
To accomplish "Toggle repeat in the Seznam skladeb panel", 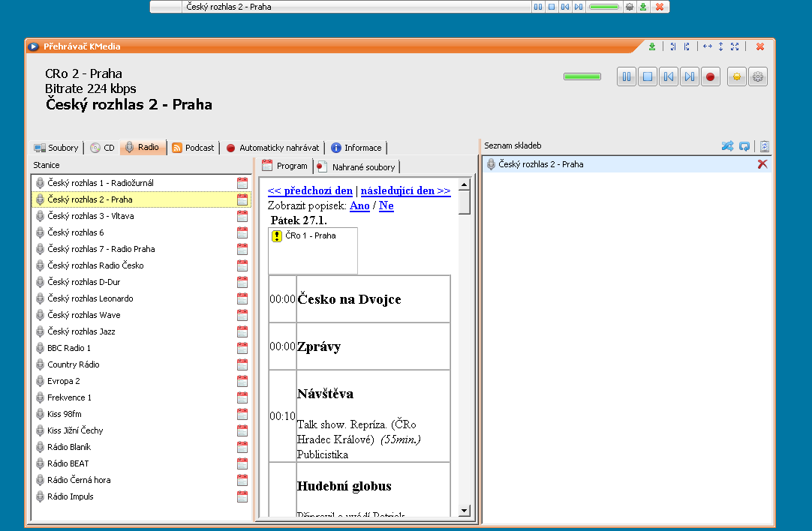I will coord(744,146).
